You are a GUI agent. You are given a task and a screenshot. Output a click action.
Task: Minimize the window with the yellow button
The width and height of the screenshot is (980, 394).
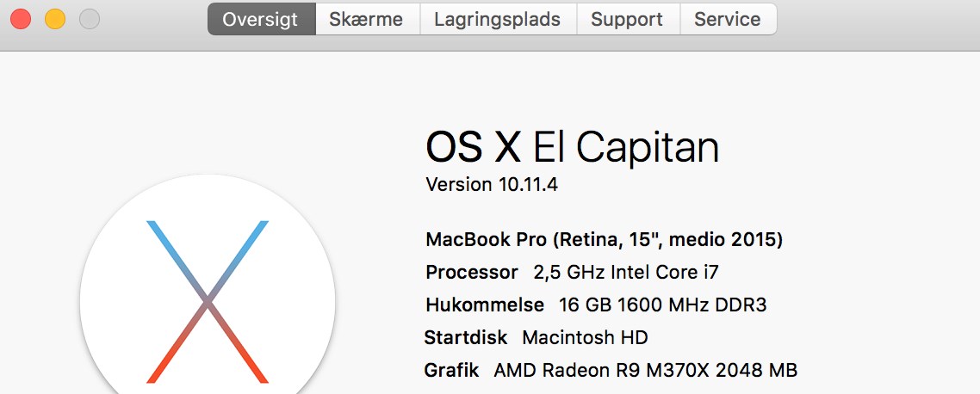coord(55,20)
